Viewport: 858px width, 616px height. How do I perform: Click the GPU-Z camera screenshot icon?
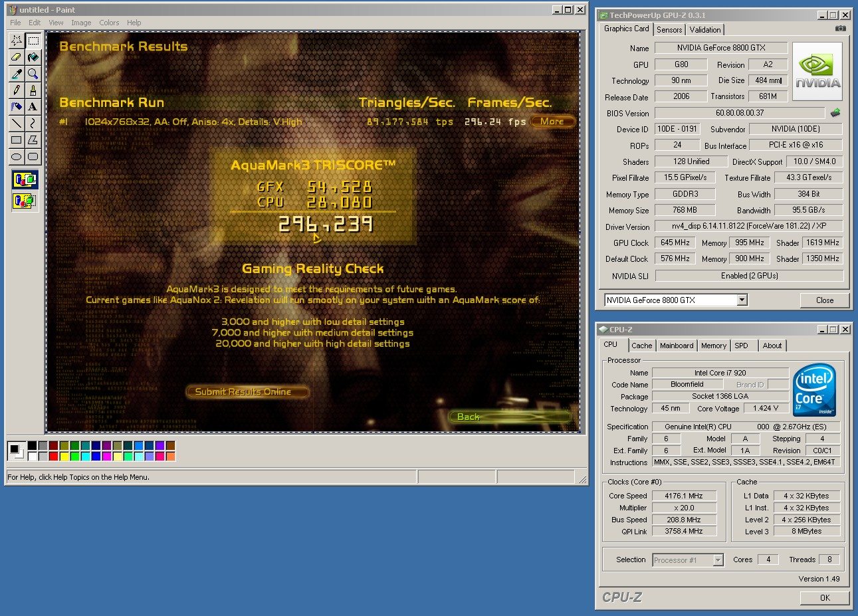(841, 29)
